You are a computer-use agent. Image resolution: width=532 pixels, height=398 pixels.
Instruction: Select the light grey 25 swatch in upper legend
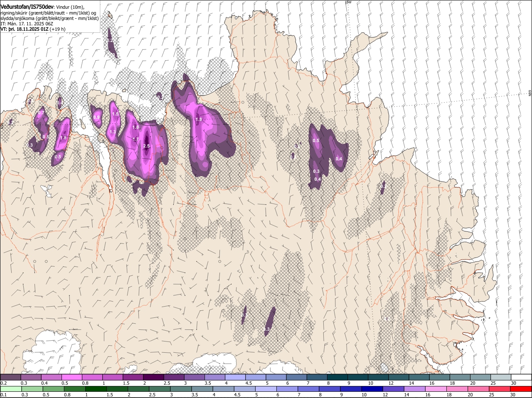501,377
